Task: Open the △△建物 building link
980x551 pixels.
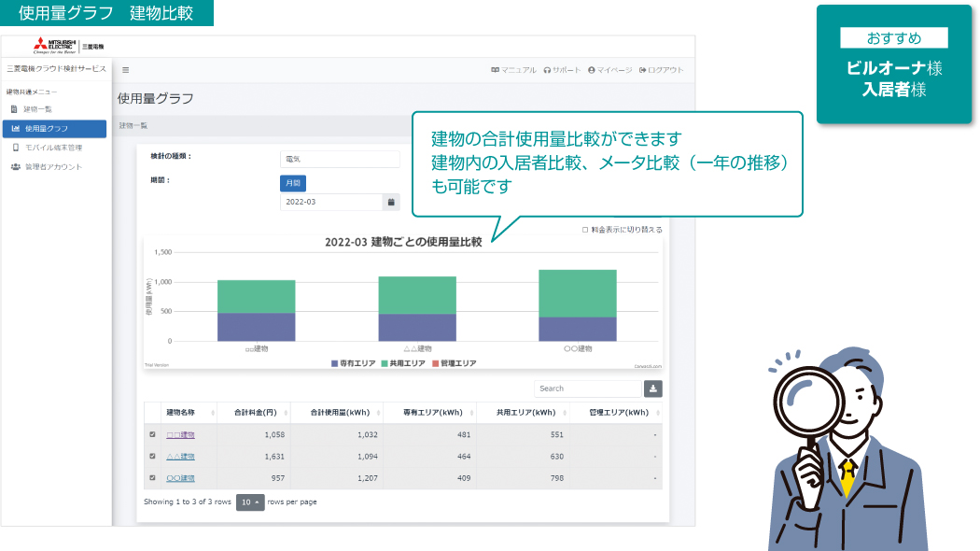Action: click(x=180, y=456)
